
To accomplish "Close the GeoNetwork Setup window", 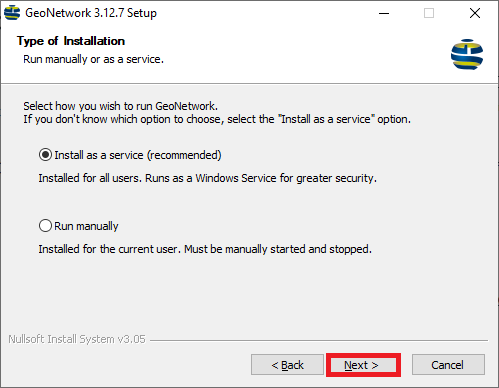I will click(x=475, y=13).
